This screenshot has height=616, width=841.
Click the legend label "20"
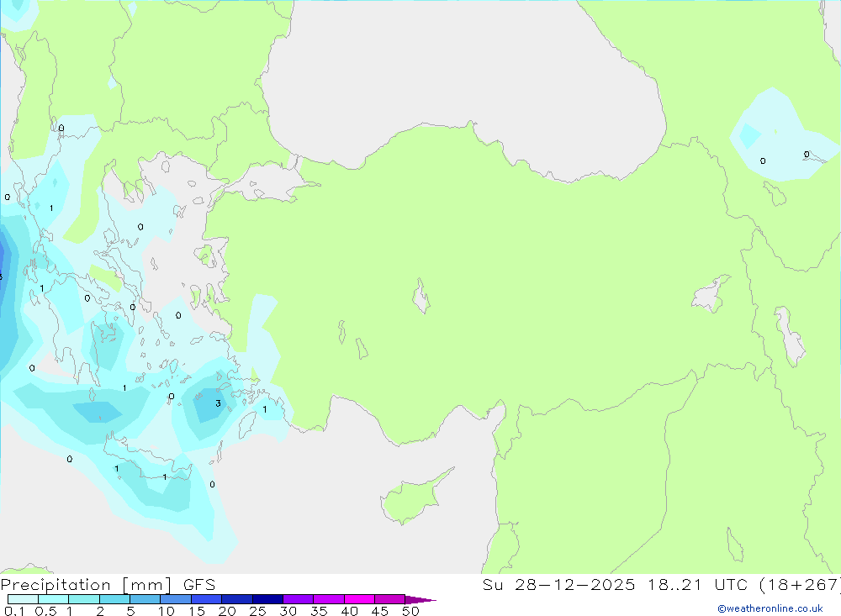[227, 611]
